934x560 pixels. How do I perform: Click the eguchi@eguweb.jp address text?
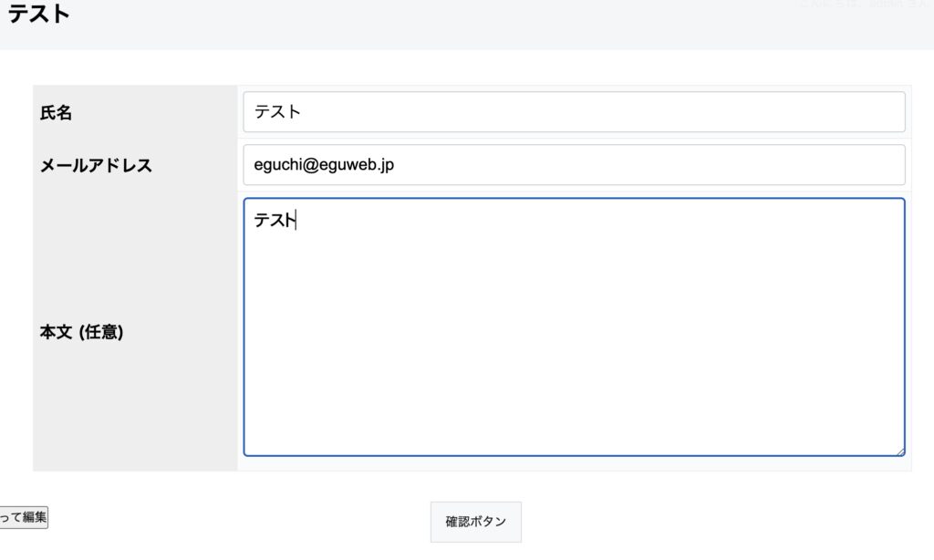coord(324,165)
